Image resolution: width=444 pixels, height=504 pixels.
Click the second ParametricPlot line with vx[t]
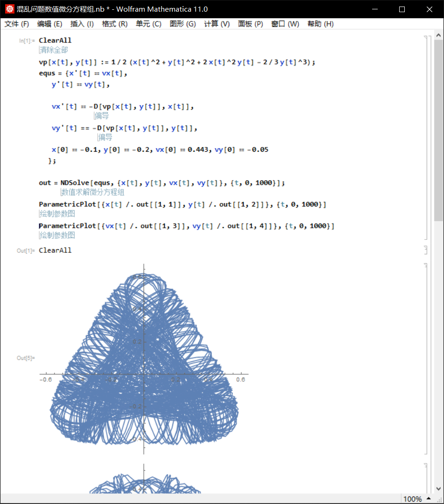[186, 226]
